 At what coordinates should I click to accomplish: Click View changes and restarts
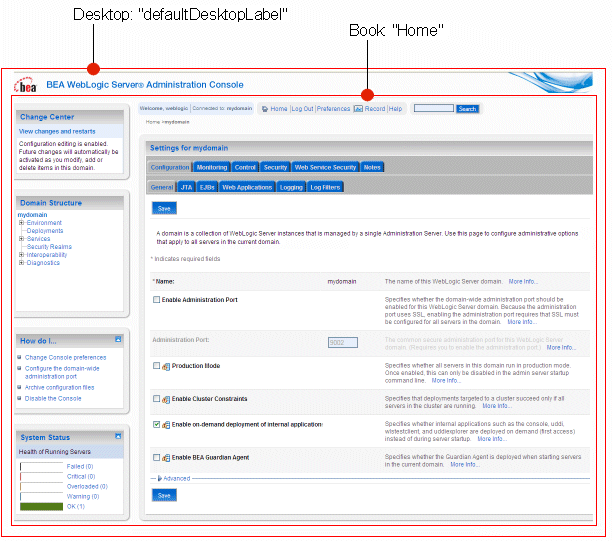tap(57, 132)
